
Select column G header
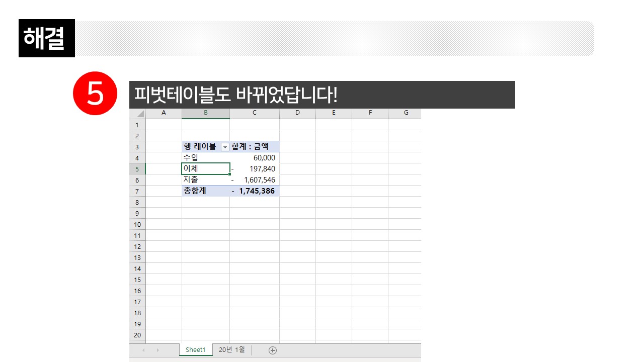405,113
